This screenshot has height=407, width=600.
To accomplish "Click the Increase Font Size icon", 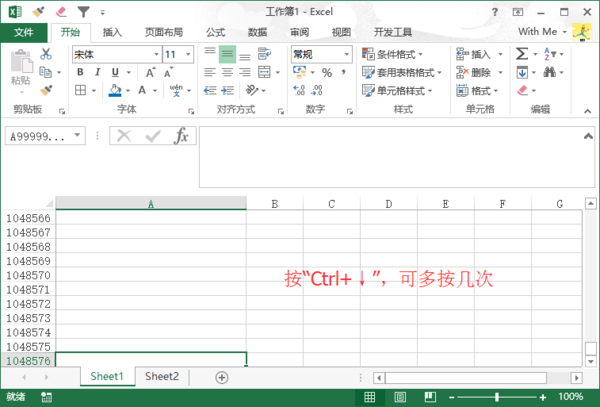I will click(150, 72).
